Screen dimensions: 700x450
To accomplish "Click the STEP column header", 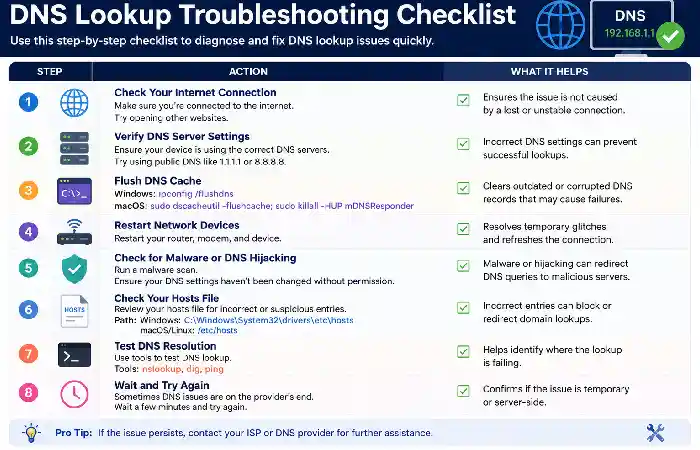I will 50,71.
